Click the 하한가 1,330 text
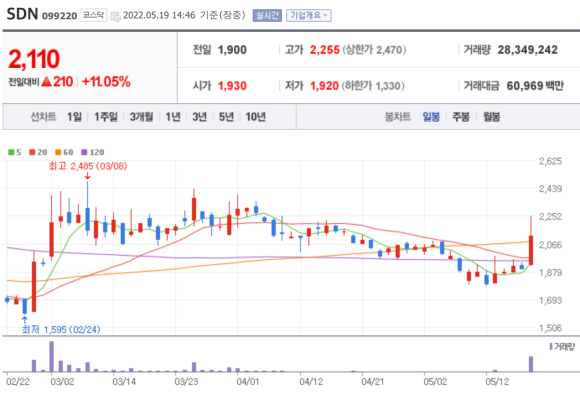580x395 pixels. point(373,86)
